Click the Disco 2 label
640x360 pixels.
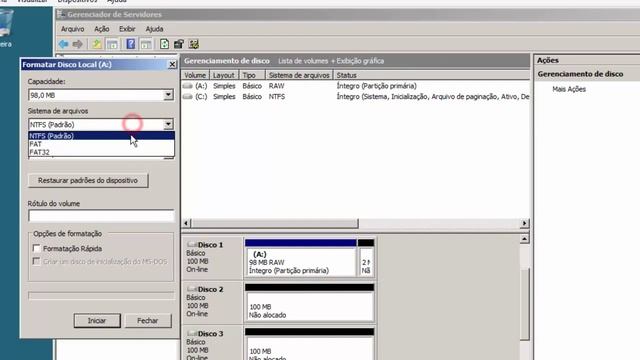point(210,289)
